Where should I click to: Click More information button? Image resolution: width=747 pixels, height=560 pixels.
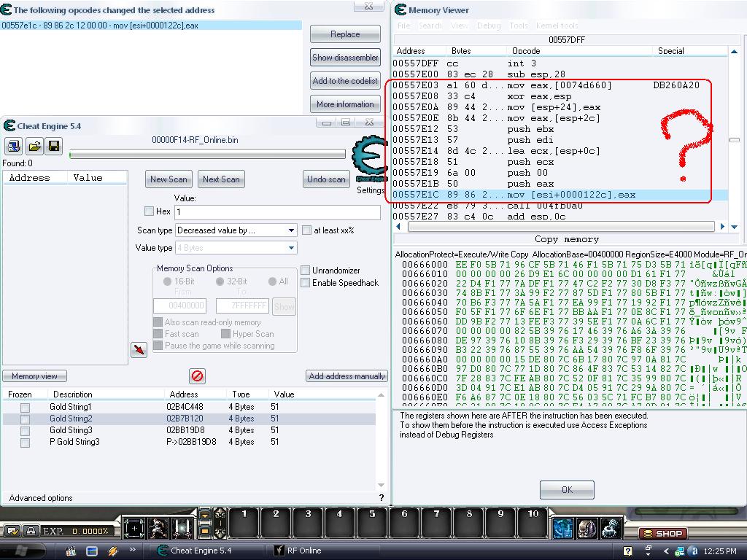[345, 104]
